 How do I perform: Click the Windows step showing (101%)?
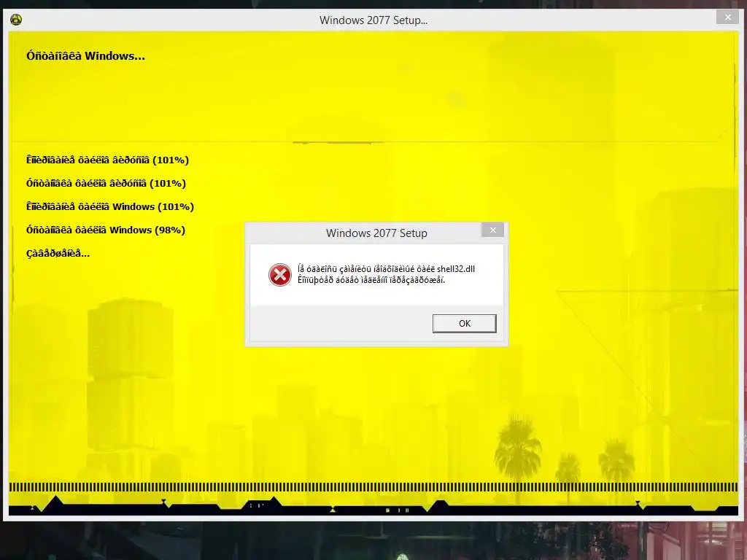[x=110, y=206]
